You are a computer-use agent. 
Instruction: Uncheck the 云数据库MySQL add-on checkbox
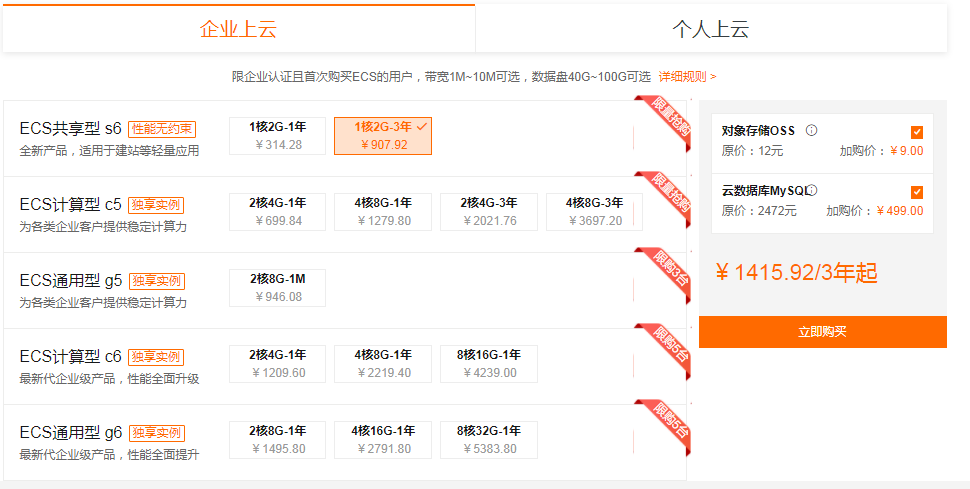(917, 192)
